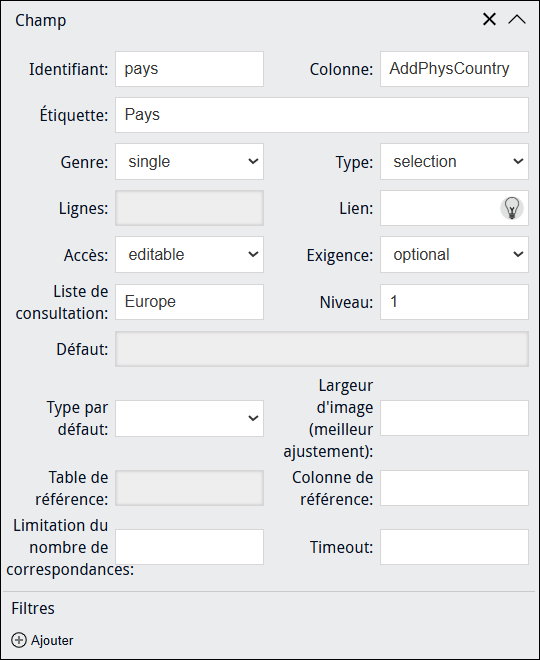The width and height of the screenshot is (540, 660).
Task: Focus the Colonne field containing AddPhysCountry
Action: [454, 69]
